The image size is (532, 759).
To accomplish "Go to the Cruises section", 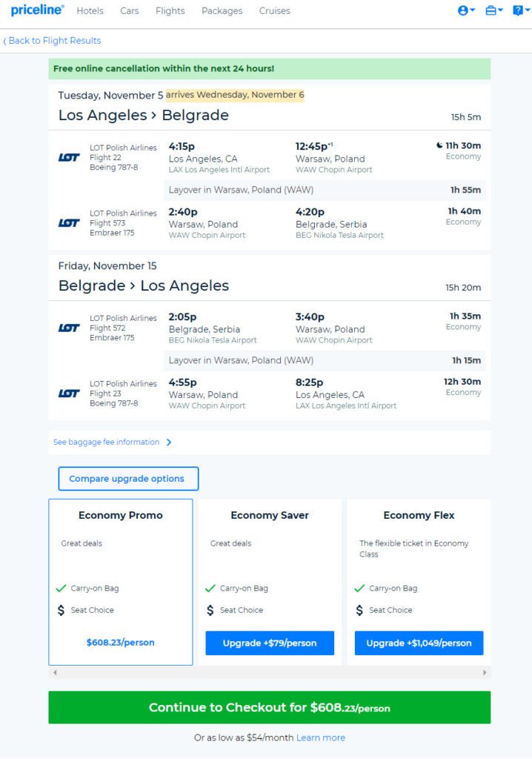I will 274,10.
